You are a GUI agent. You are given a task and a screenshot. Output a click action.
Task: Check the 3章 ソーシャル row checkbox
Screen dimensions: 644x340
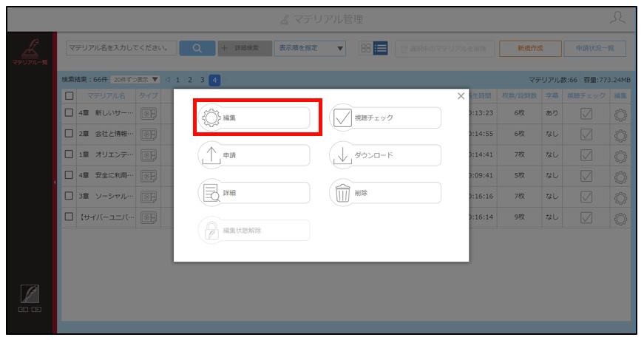(x=69, y=196)
